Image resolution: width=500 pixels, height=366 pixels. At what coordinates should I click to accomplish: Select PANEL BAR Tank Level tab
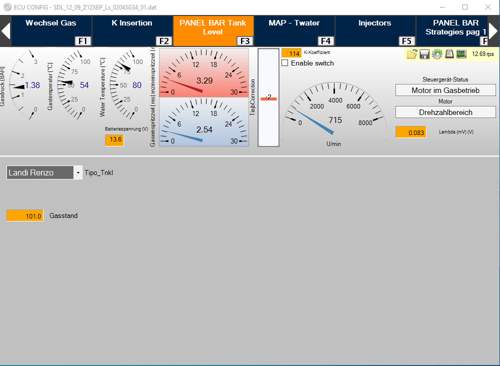pyautogui.click(x=213, y=31)
